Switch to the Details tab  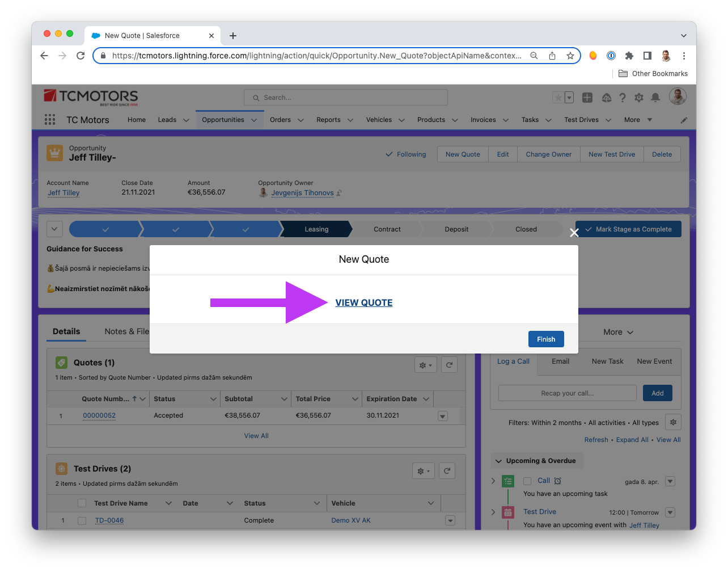point(66,331)
